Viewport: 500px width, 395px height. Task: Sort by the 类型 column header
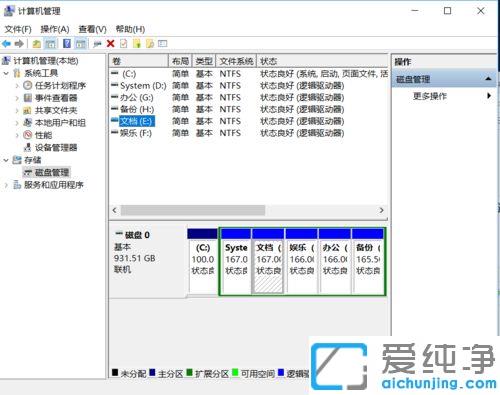coord(204,61)
